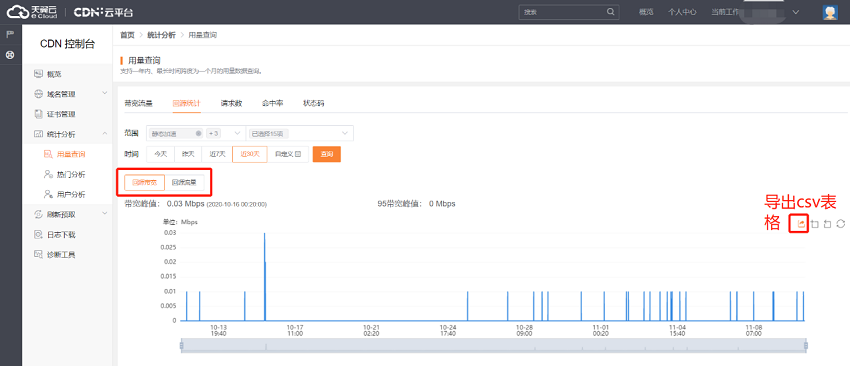Choose the 昨天 time range
Screen dimensions: 850x366
(188, 154)
